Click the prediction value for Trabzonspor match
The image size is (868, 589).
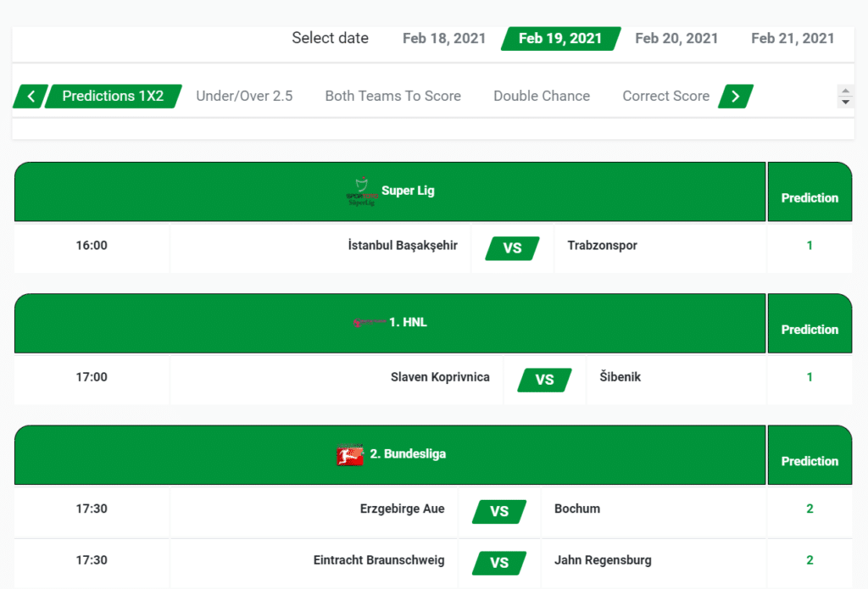coord(809,245)
